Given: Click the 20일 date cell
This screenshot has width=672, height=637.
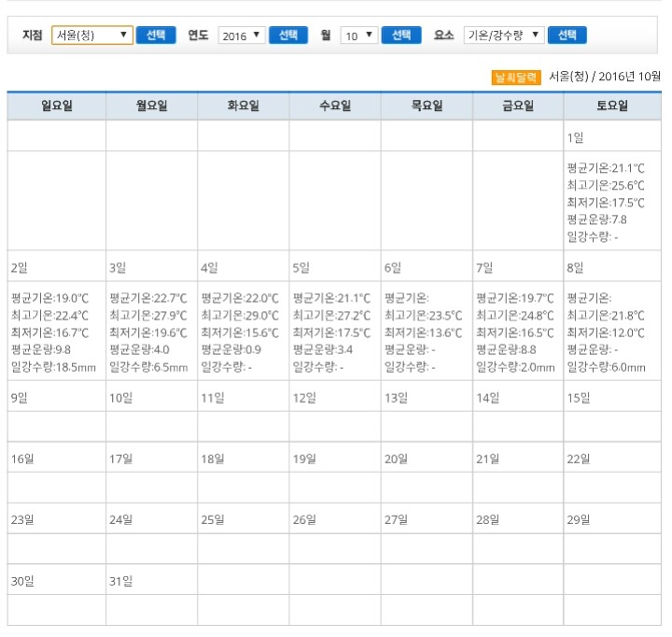Looking at the screenshot, I should [x=427, y=458].
